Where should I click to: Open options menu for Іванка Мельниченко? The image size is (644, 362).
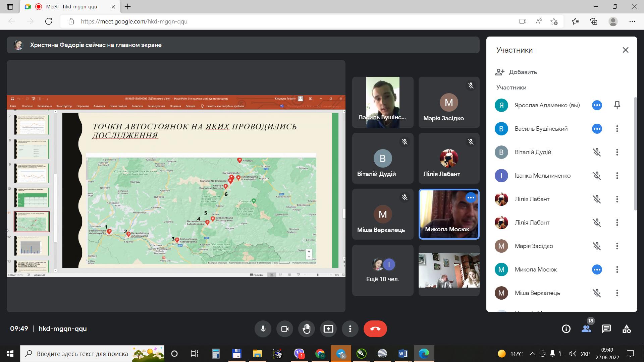click(617, 176)
